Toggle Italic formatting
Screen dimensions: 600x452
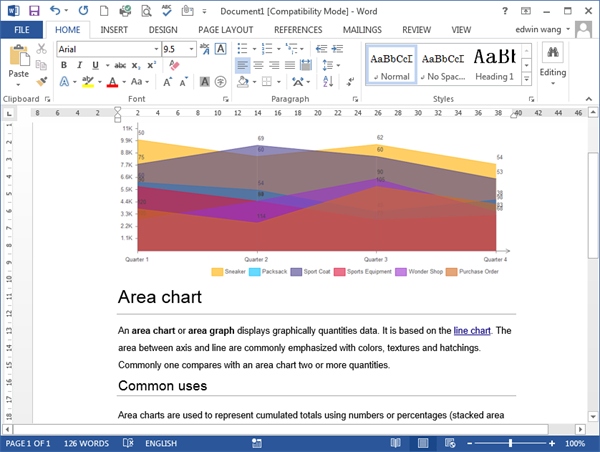point(80,65)
